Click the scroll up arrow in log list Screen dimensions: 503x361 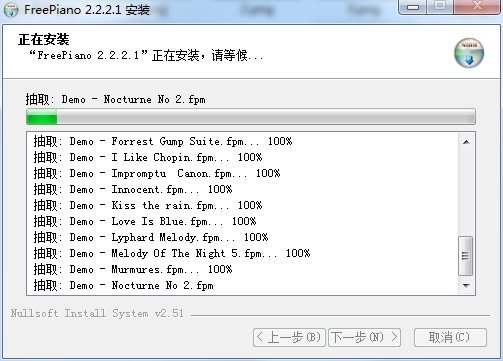466,142
